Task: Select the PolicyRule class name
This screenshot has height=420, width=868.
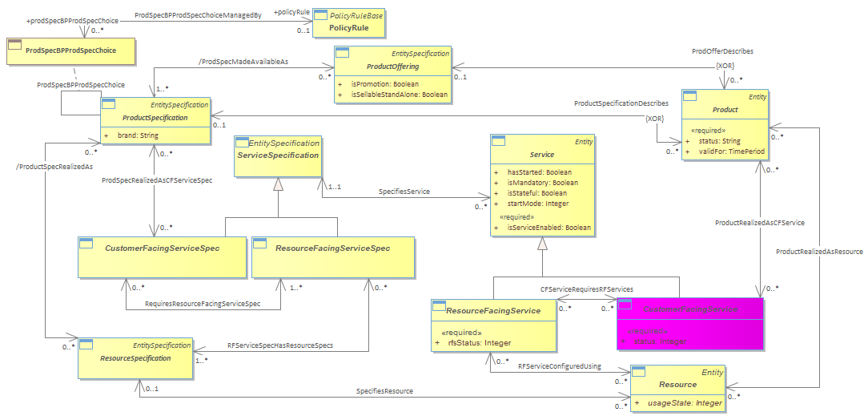Action: pos(349,28)
